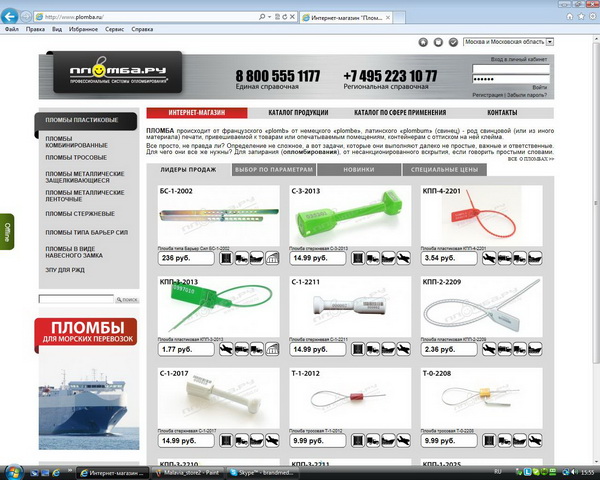This screenshot has height=480, width=600.
Task: Click the ship icon under КПП-4-2201
Action: pyautogui.click(x=535, y=258)
